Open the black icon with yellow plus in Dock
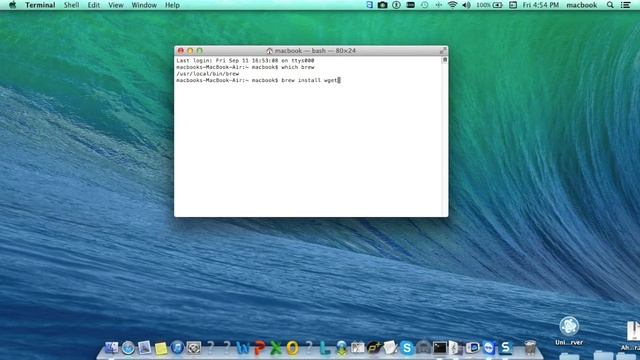Screen dimensions: 640x360 tap(374, 348)
